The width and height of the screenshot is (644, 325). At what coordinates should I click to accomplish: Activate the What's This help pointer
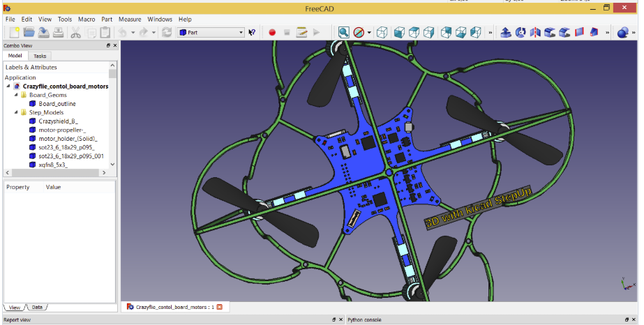coord(252,32)
